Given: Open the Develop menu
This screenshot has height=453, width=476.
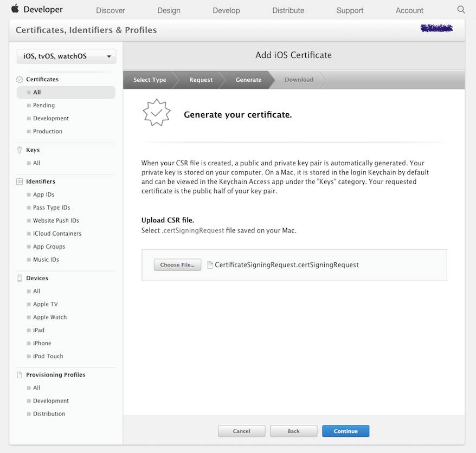Looking at the screenshot, I should click(226, 10).
